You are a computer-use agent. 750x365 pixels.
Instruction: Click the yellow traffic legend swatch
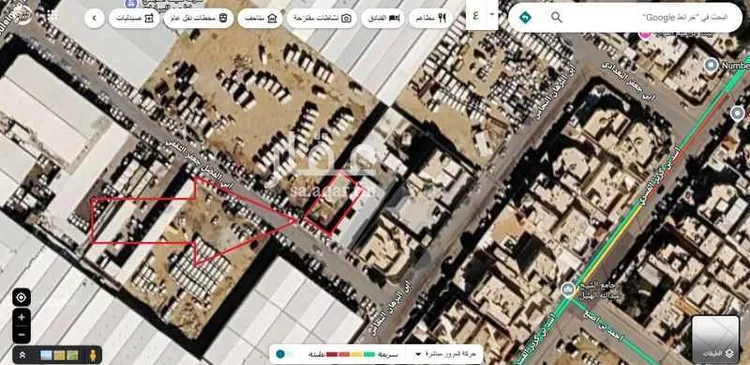[357, 354]
